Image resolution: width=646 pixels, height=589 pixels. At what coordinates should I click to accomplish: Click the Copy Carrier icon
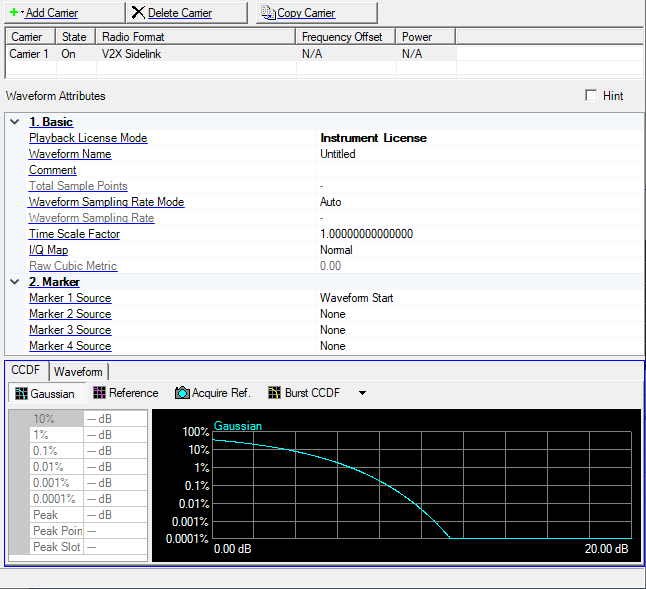coord(267,13)
